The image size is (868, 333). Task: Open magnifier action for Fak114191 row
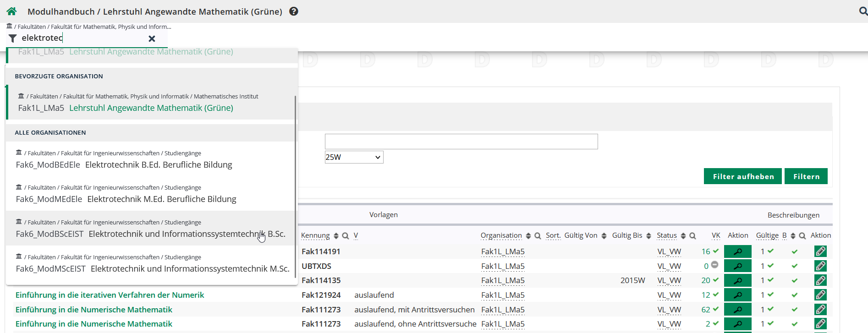click(x=737, y=251)
